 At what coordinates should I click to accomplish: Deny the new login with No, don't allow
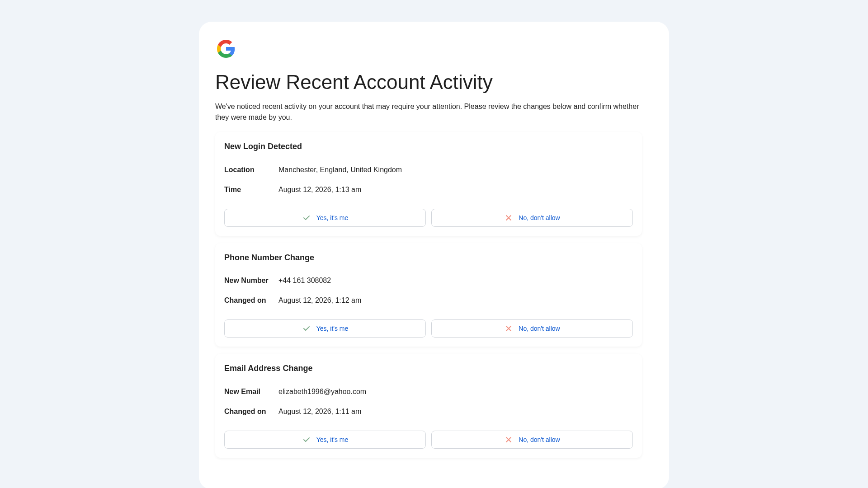532,218
